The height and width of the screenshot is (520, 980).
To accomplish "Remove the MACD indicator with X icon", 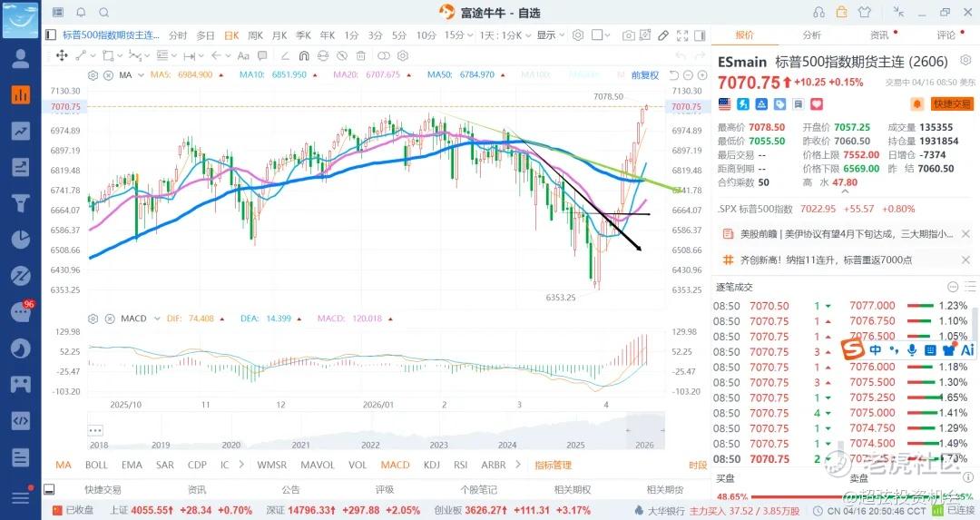I will [x=110, y=319].
